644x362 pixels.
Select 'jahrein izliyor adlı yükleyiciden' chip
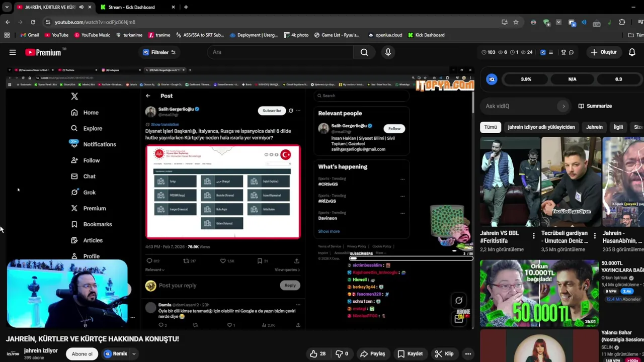pyautogui.click(x=541, y=127)
